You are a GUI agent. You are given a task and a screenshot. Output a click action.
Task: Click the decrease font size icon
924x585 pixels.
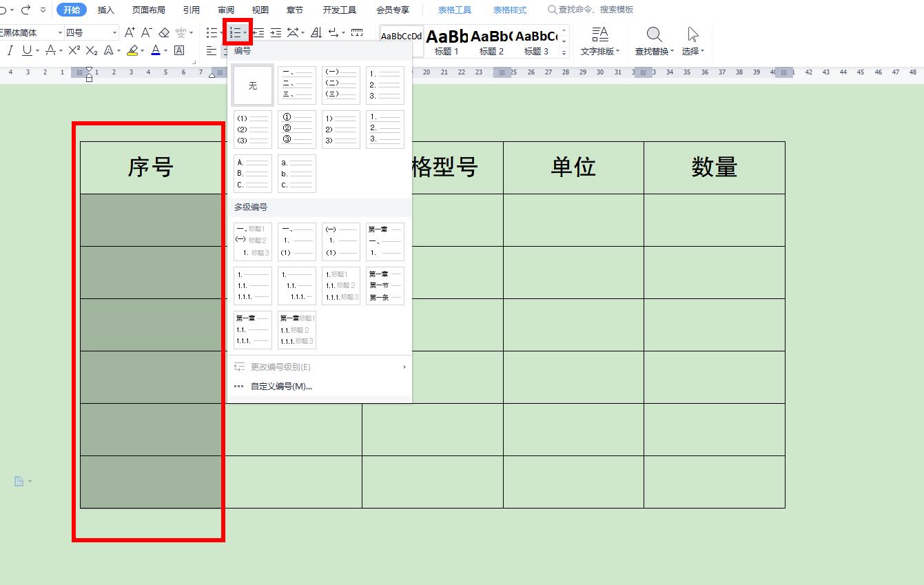146,32
